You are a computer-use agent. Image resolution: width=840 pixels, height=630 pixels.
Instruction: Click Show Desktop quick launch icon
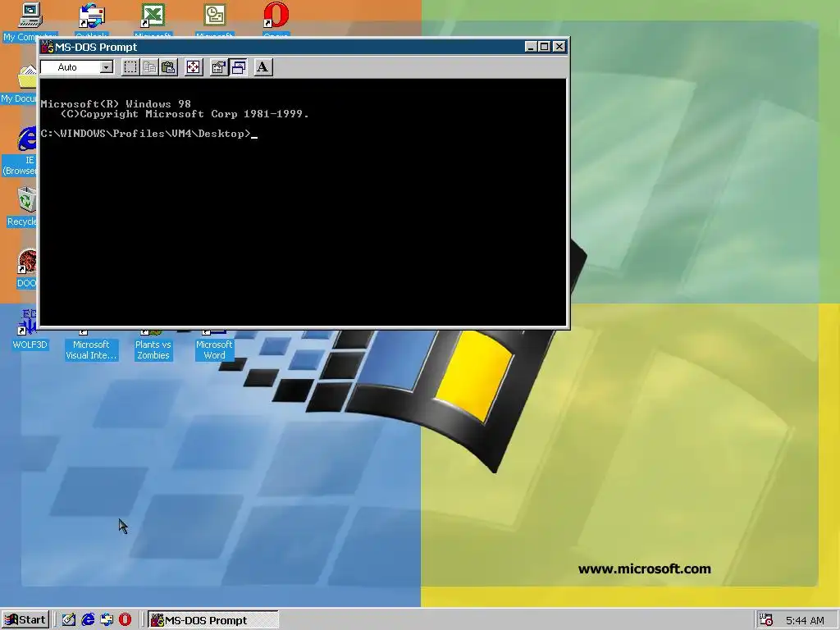(69, 620)
